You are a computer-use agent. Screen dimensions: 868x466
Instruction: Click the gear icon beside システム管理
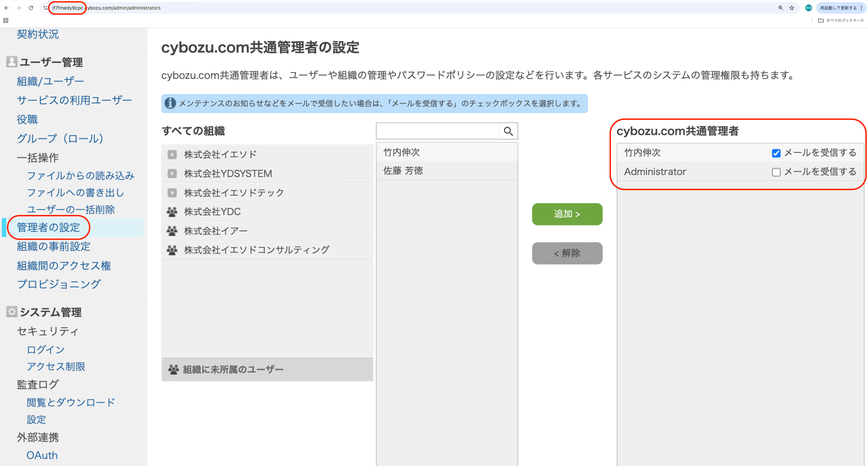12,312
